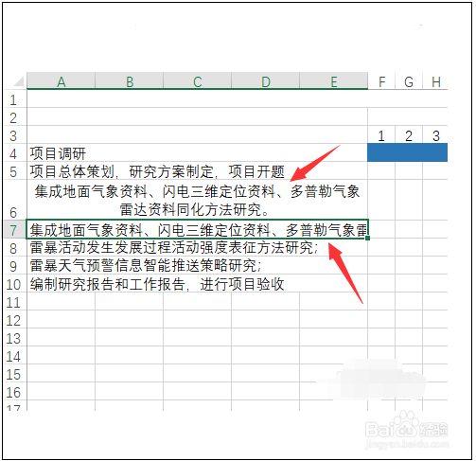
Task: Select row 11 header
Action: 14,301
